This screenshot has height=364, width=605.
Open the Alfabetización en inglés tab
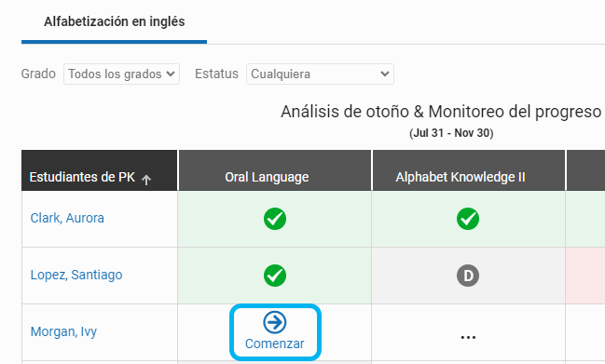click(115, 21)
